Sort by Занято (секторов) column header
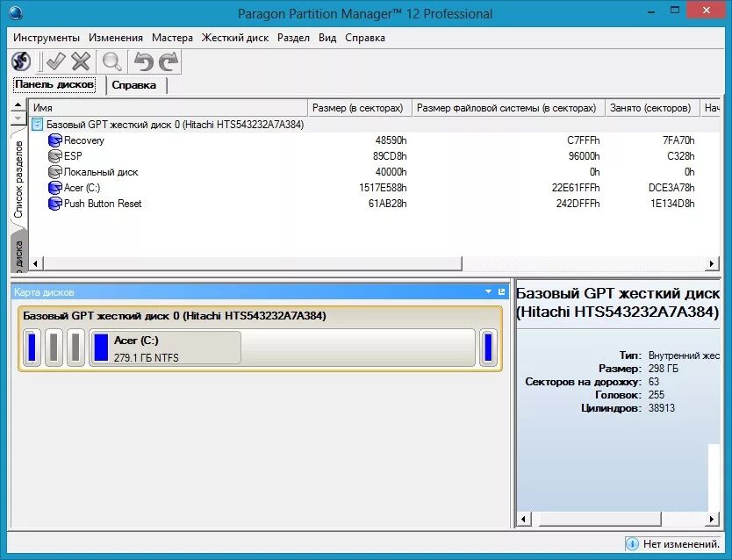Viewport: 732px width, 560px height. (x=652, y=108)
